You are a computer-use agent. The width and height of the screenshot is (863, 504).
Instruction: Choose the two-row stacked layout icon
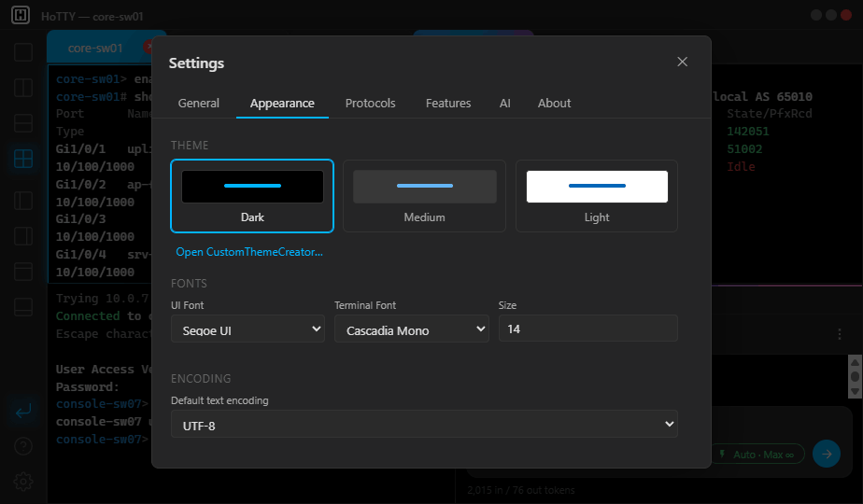[23, 123]
